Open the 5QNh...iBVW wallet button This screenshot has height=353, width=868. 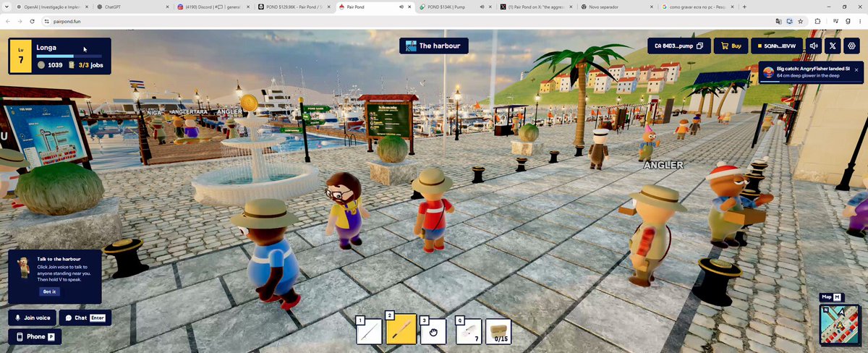coord(778,46)
